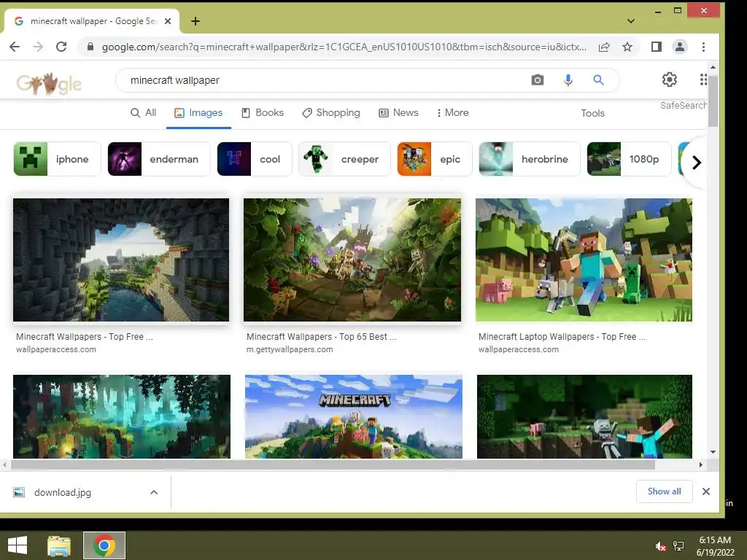This screenshot has height=560, width=747.
Task: Bookmark this page with star
Action: [x=627, y=47]
